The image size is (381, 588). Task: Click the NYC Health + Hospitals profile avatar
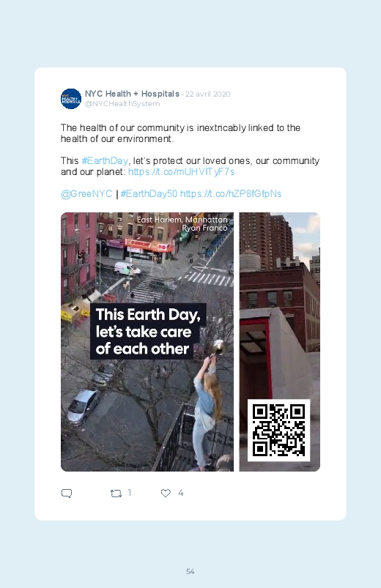pos(71,99)
